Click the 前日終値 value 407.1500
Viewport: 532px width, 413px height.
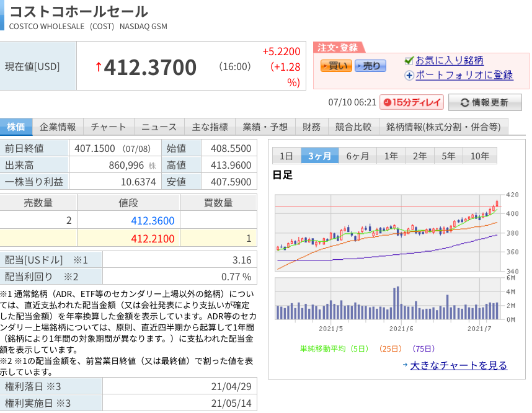95,148
